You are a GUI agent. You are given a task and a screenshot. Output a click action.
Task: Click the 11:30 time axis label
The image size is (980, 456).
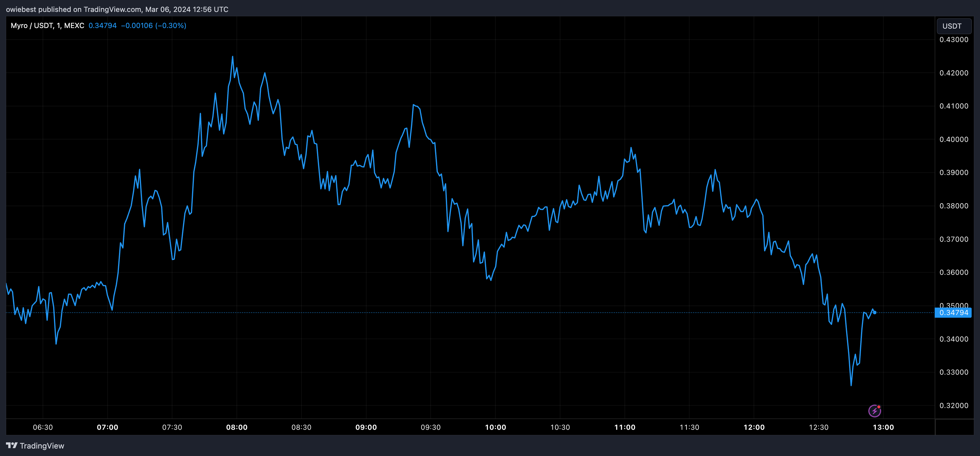coord(689,427)
